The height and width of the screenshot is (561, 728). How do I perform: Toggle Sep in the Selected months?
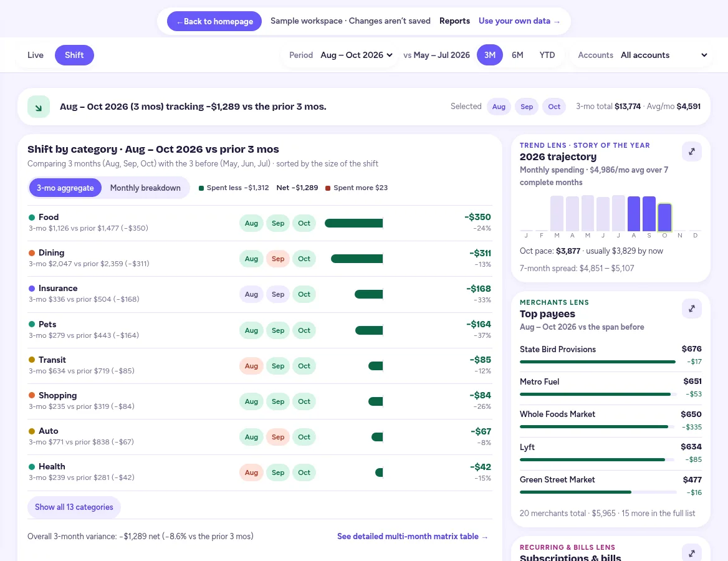tap(527, 107)
